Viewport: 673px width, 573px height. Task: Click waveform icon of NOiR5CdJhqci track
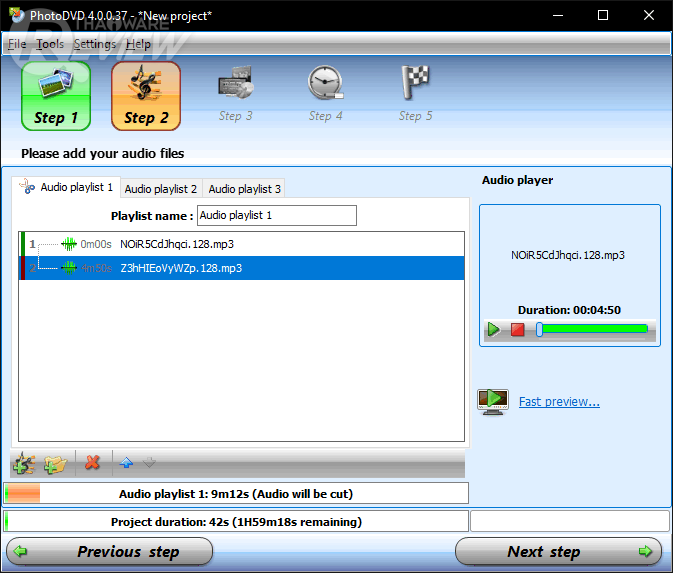[69, 244]
